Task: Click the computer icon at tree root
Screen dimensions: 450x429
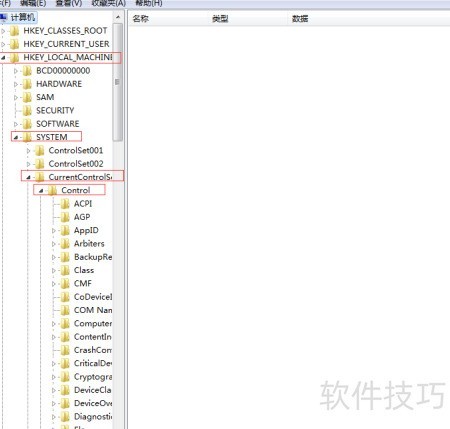Action: (x=4, y=17)
